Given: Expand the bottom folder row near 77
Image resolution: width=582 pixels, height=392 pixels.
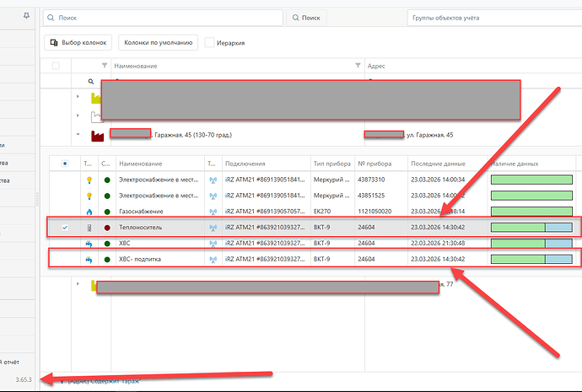Looking at the screenshot, I should [x=78, y=284].
